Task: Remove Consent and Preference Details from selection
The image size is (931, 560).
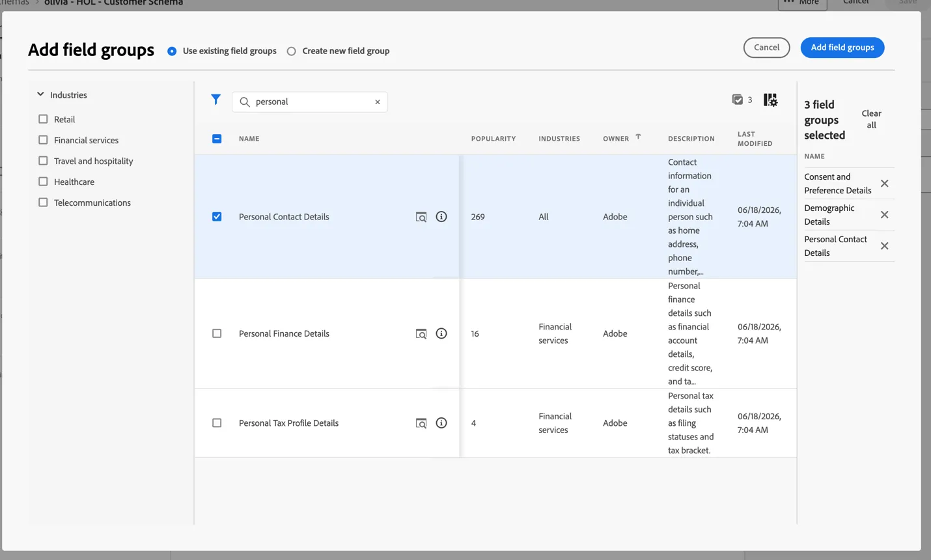Action: (x=884, y=184)
